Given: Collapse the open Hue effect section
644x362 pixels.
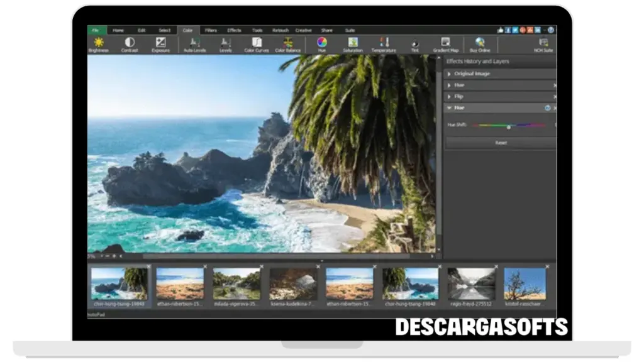Looking at the screenshot, I should [x=449, y=108].
